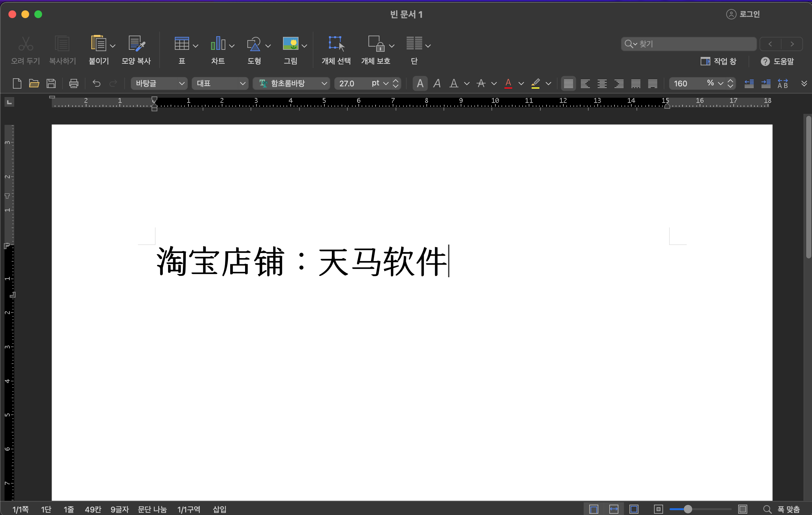Toggle underline formatting
Screen dimensions: 812x515
click(x=454, y=83)
